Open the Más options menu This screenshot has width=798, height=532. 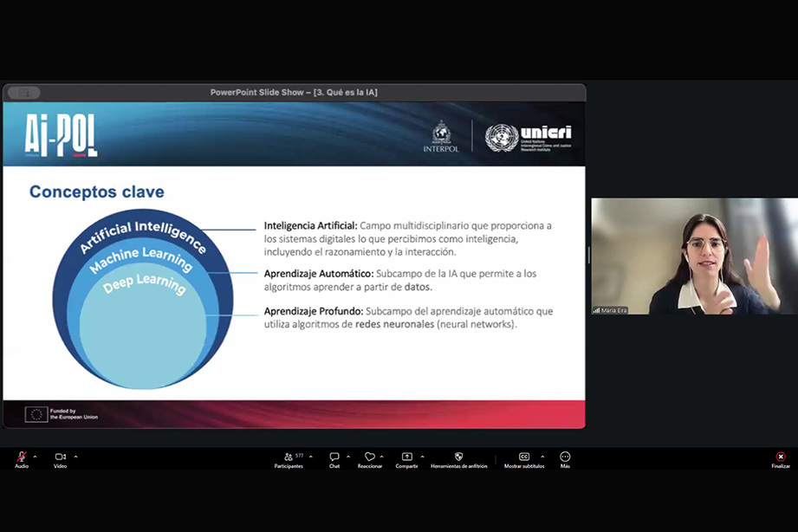point(565,457)
